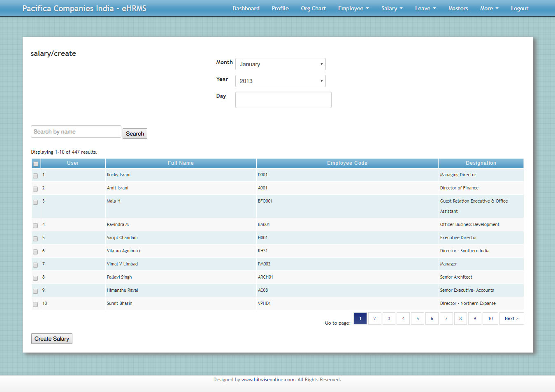The image size is (555, 392).
Task: Open the Masters menu item
Action: [x=458, y=8]
